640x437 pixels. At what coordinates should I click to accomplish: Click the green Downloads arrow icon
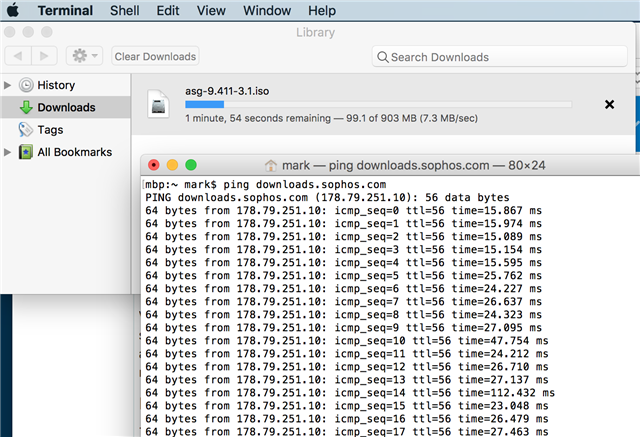[x=26, y=107]
